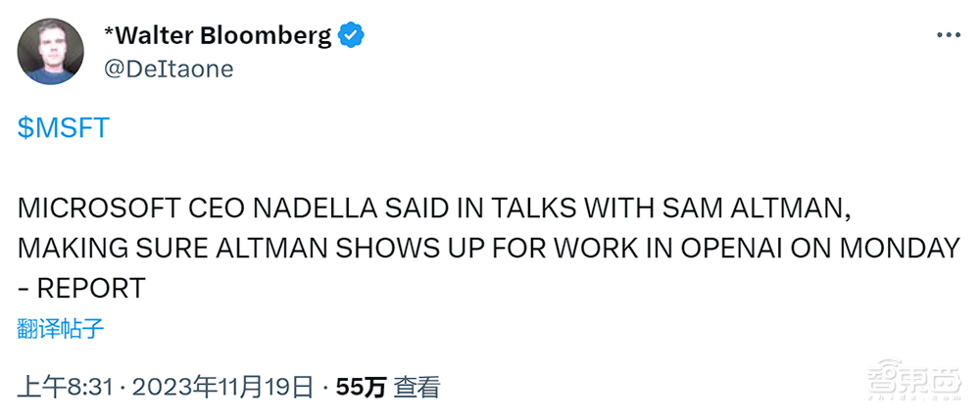
Task: Open Walter Bloomberg's profile picture
Action: tap(50, 51)
